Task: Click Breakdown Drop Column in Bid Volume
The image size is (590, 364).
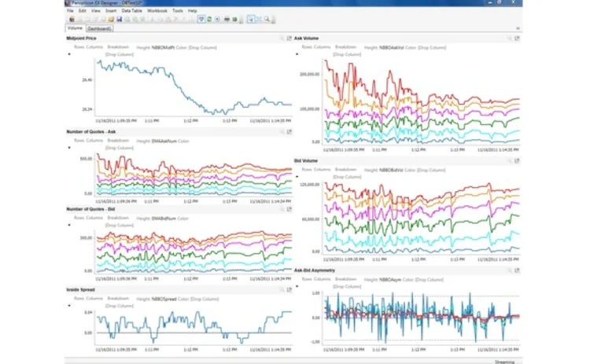Action: tap(347, 177)
